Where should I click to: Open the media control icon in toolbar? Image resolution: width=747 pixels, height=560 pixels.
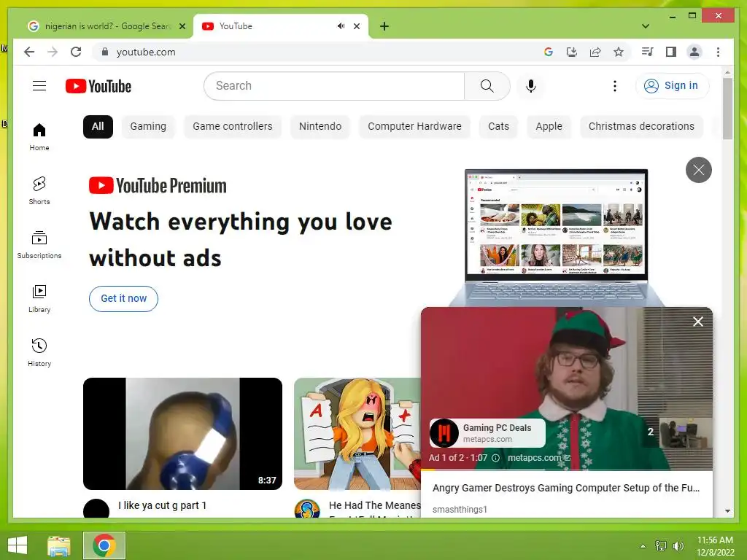pyautogui.click(x=647, y=52)
